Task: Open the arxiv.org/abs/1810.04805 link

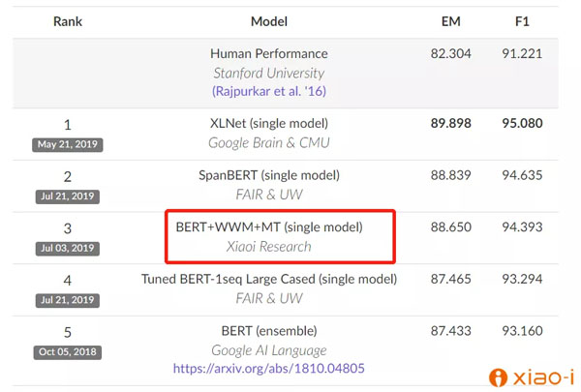Action: pos(269,369)
